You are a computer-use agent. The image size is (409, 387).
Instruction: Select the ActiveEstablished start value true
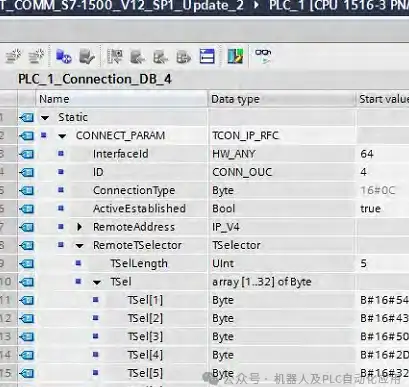370,209
